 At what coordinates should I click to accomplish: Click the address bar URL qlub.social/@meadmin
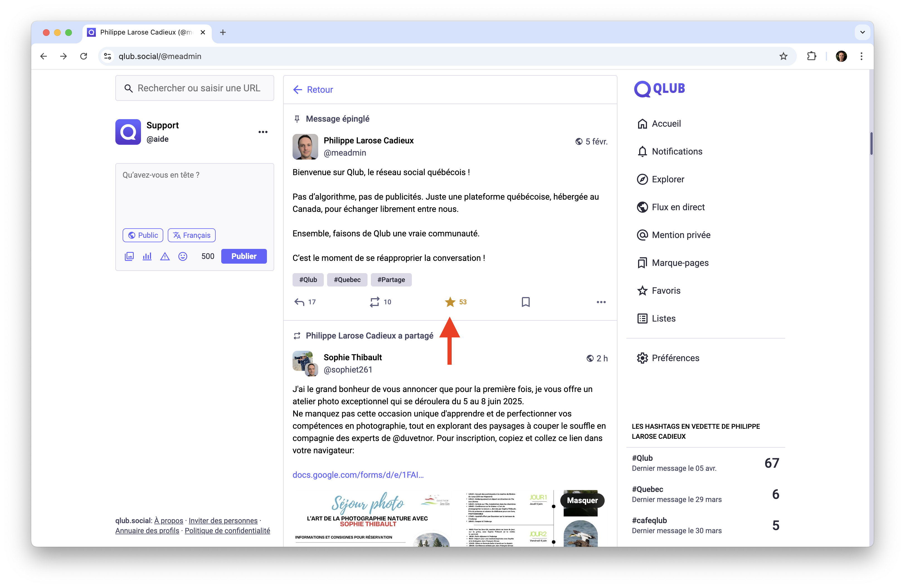point(160,56)
